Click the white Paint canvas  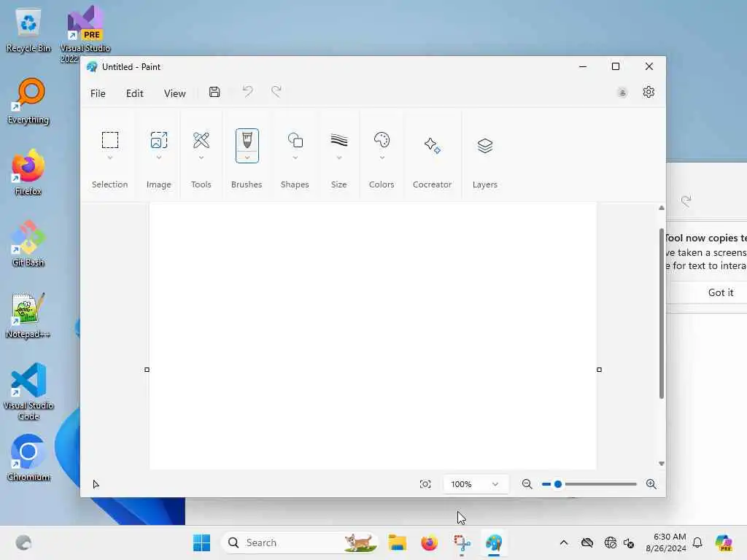pyautogui.click(x=373, y=336)
